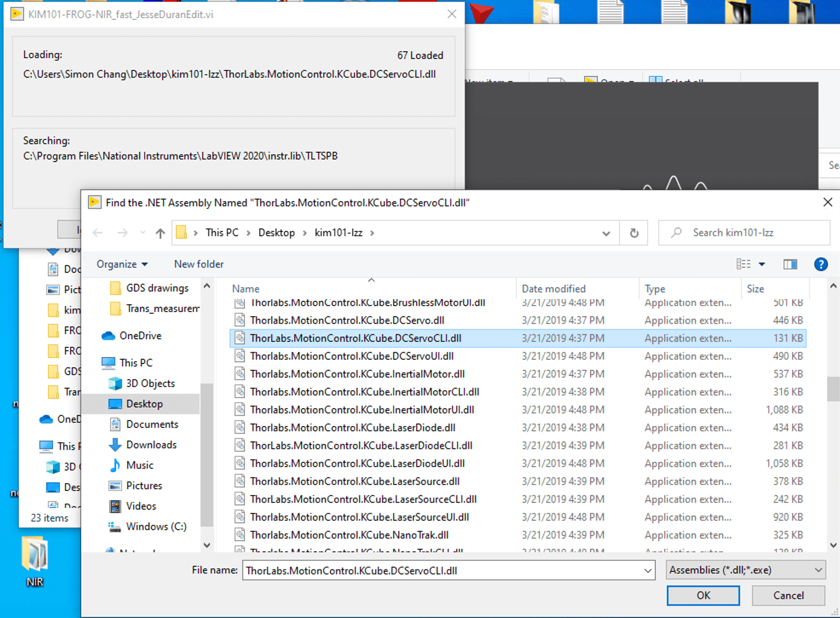The image size is (840, 618).
Task: Select Thorlabs.MotionControl.KCube.InertialMotorCLI.dll file
Action: click(518, 392)
